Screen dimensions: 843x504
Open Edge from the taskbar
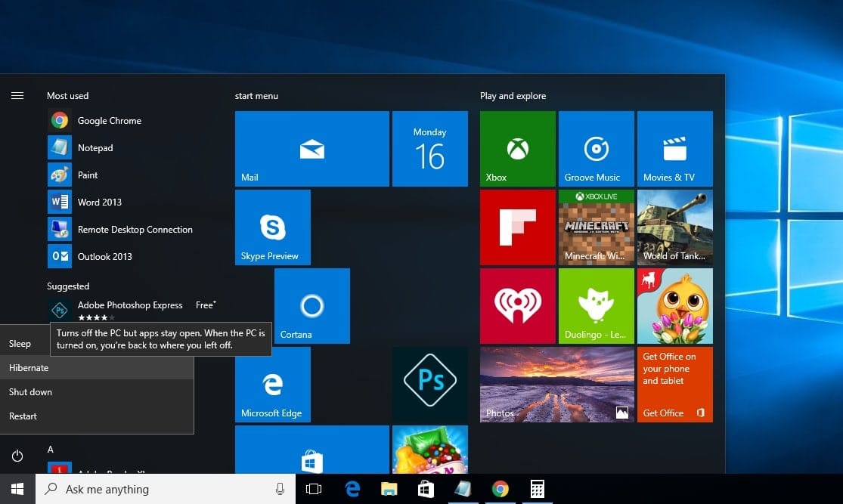click(x=352, y=489)
